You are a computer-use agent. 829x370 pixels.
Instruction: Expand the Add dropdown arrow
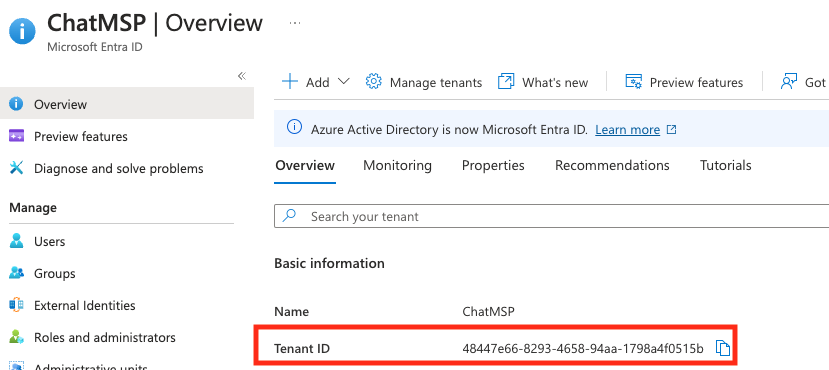344,82
